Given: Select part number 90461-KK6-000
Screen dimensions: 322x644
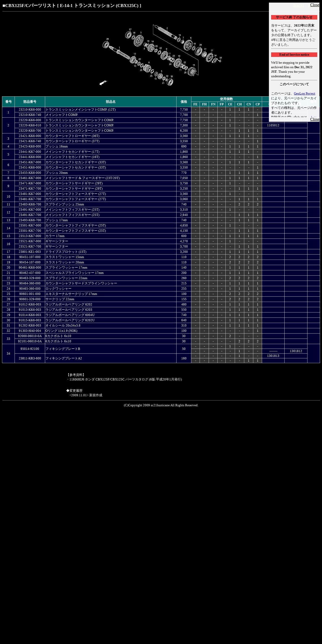Looking at the screenshot, I should 30,268.
